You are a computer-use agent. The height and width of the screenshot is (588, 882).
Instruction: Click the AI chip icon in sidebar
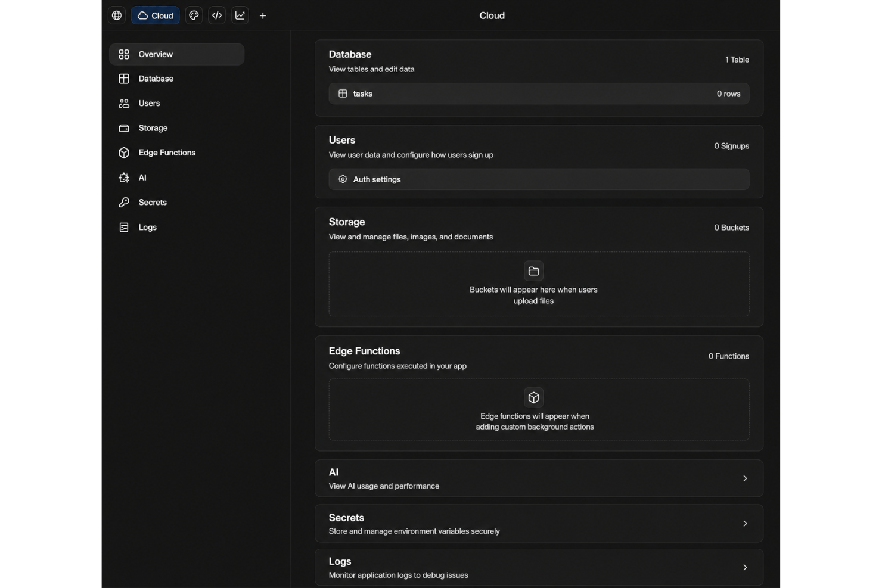[x=124, y=178]
